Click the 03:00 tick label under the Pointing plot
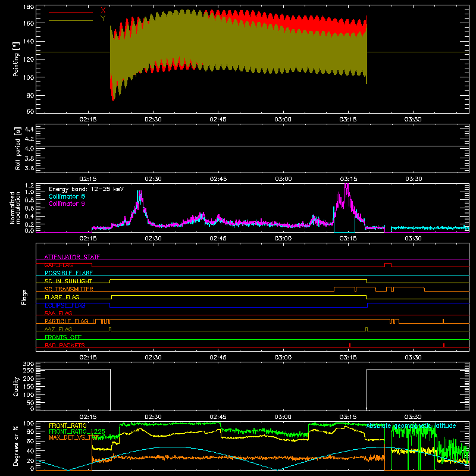Image resolution: width=476 pixels, height=476 pixels. point(283,120)
